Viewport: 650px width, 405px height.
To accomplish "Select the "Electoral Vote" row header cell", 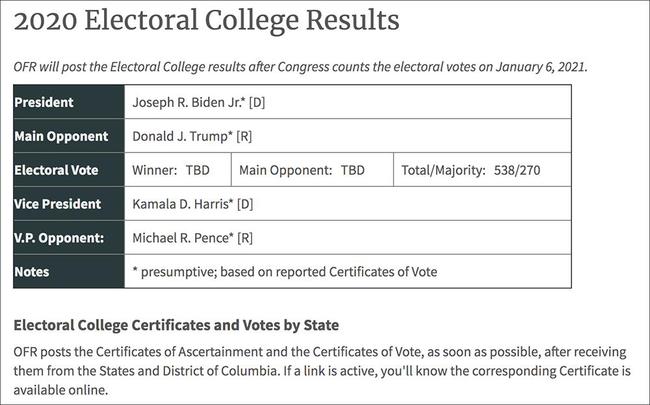I will (69, 170).
